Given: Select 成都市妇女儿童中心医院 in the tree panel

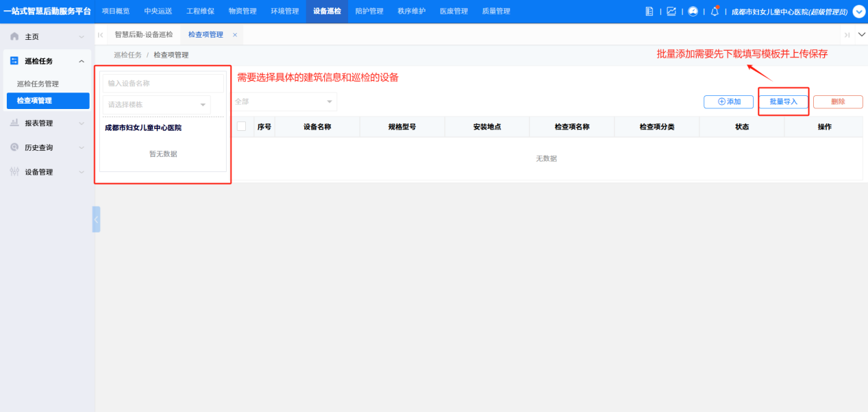Looking at the screenshot, I should coord(143,128).
